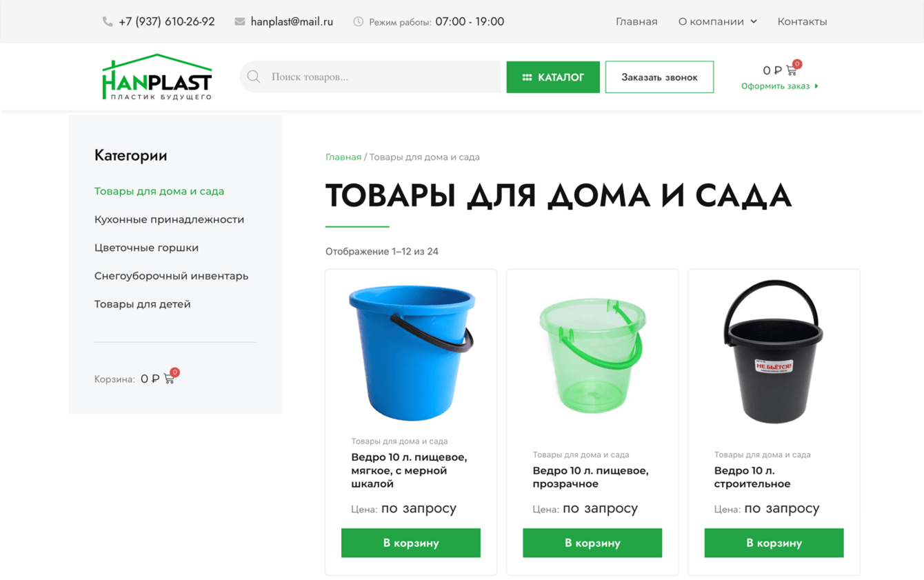Click the Главная breadcrumb link
Viewport: 924px width, 580px height.
tap(343, 157)
